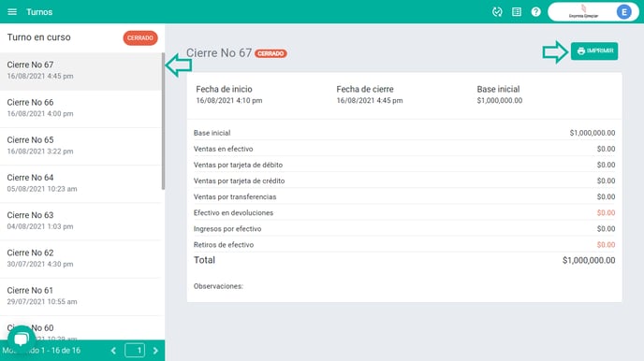This screenshot has height=361, width=644.
Task: Click the page number input field
Action: (135, 351)
